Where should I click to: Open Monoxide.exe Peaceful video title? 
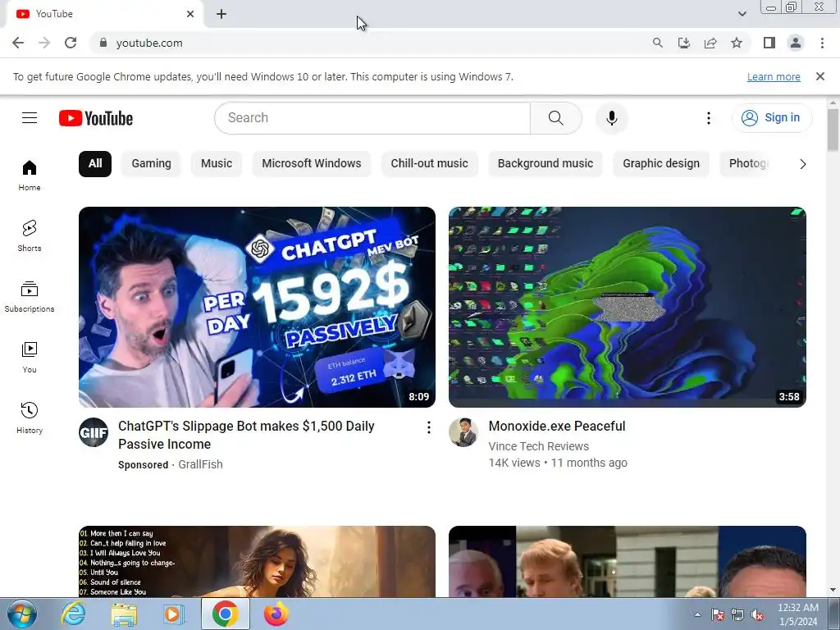point(557,427)
